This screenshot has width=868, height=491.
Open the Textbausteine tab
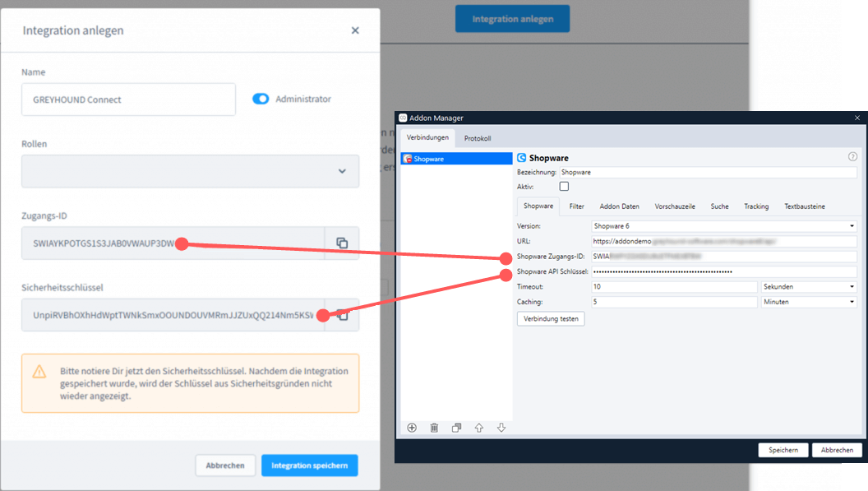coord(805,206)
